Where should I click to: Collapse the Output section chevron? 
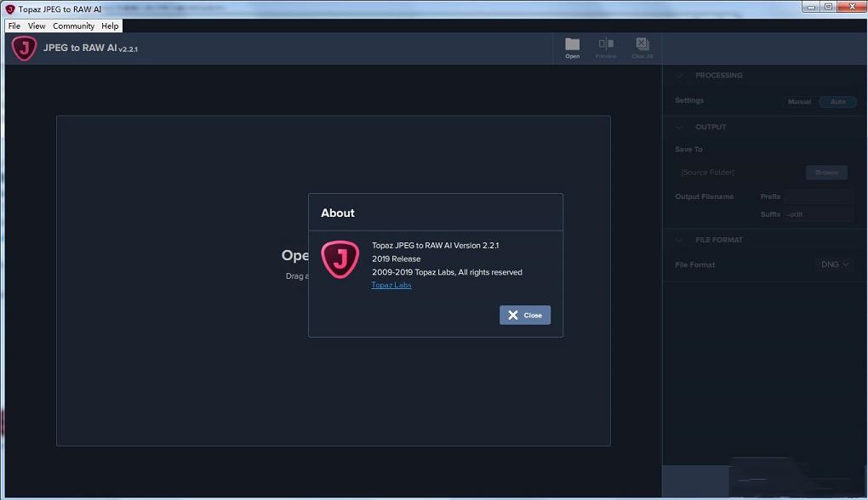pyautogui.click(x=680, y=128)
